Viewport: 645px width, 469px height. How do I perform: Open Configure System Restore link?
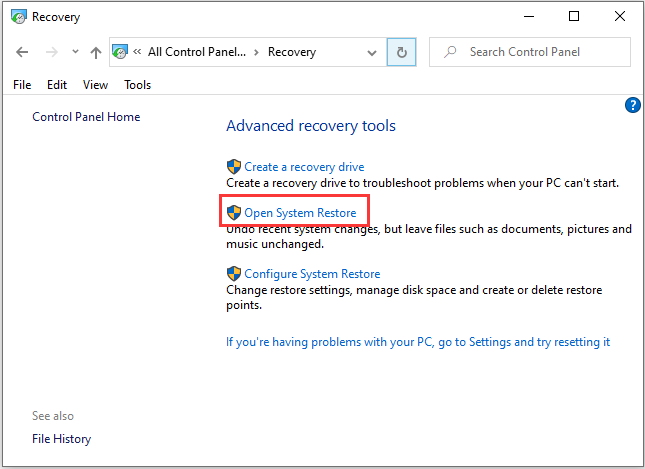tap(312, 274)
